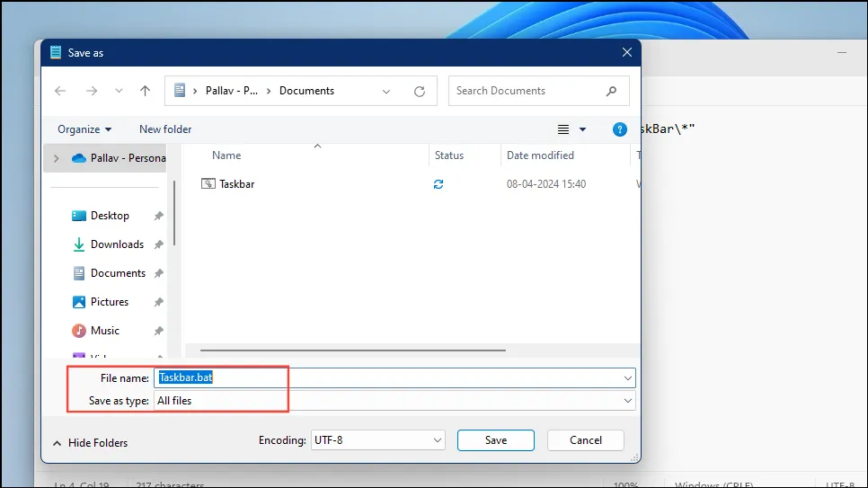Screen dimensions: 868x488
Task: Refresh the Documents folder view
Action: click(420, 92)
